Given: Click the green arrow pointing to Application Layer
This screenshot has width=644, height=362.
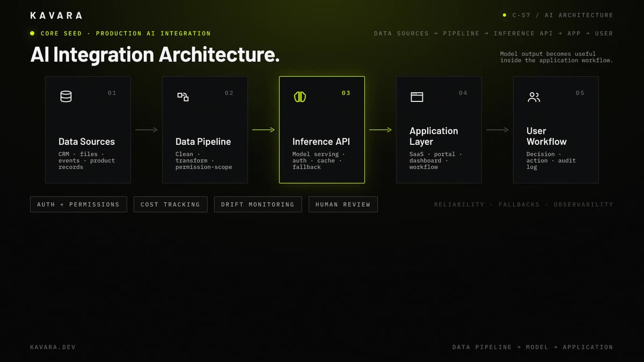Looking at the screenshot, I should coord(380,130).
